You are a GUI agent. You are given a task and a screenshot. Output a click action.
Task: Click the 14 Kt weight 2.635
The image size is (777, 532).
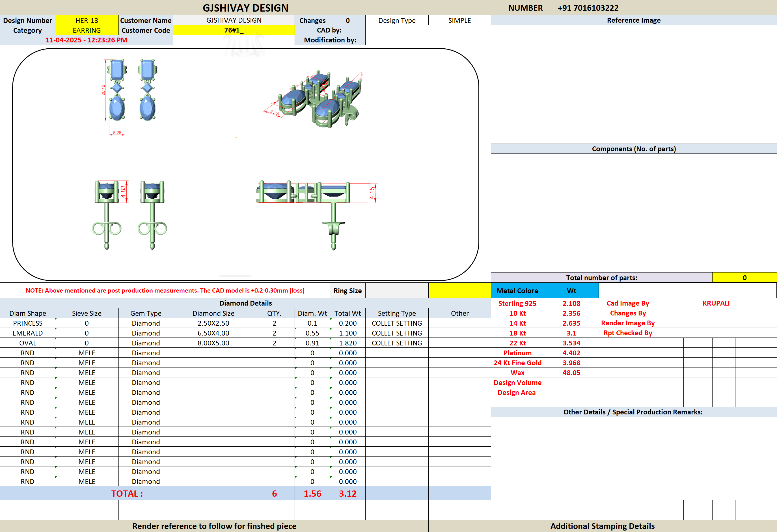pos(571,323)
